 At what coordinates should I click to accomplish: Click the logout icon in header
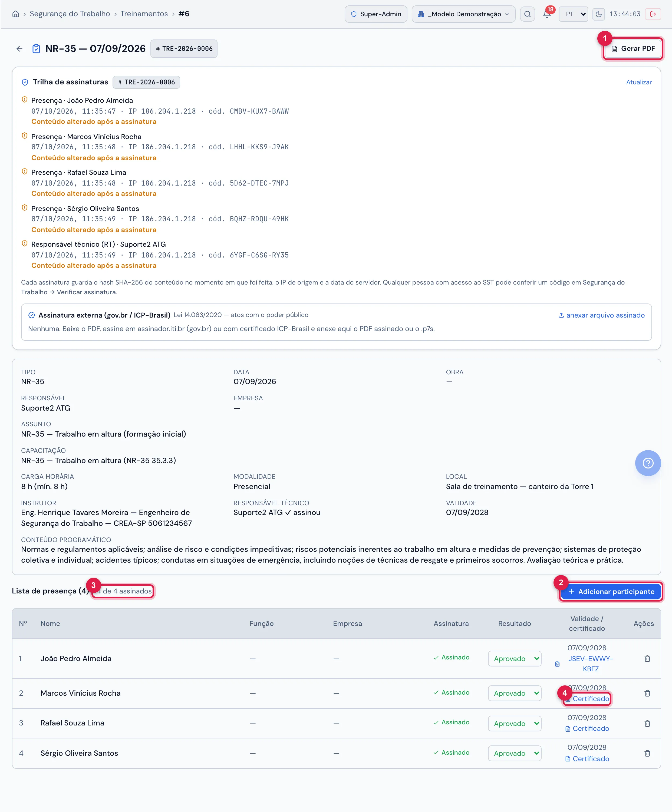[x=653, y=14]
